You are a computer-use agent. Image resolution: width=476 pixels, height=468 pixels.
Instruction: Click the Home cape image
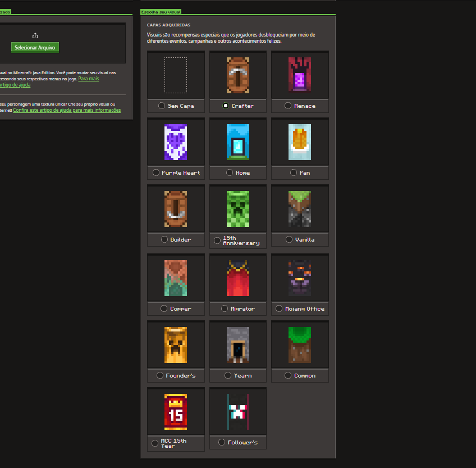coord(238,142)
